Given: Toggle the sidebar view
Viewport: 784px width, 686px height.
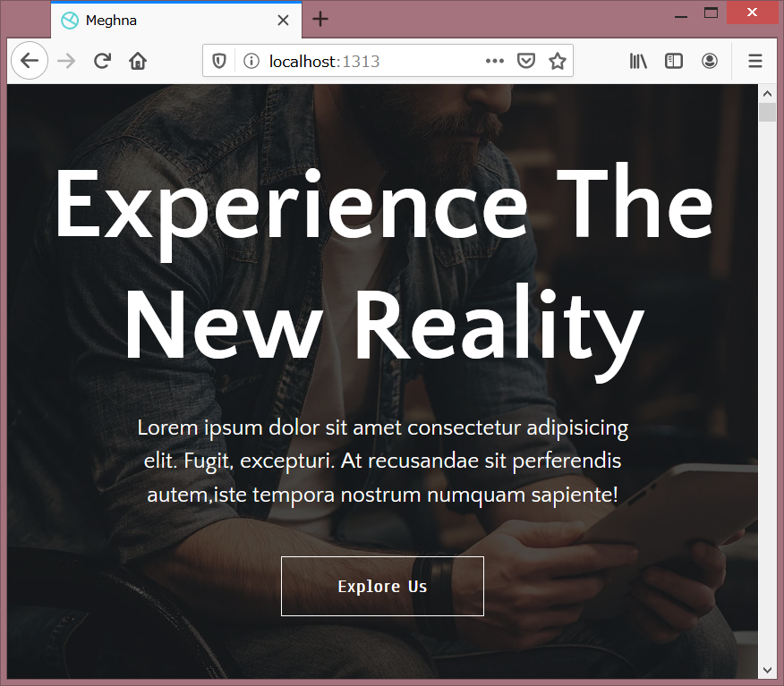Looking at the screenshot, I should coord(674,61).
